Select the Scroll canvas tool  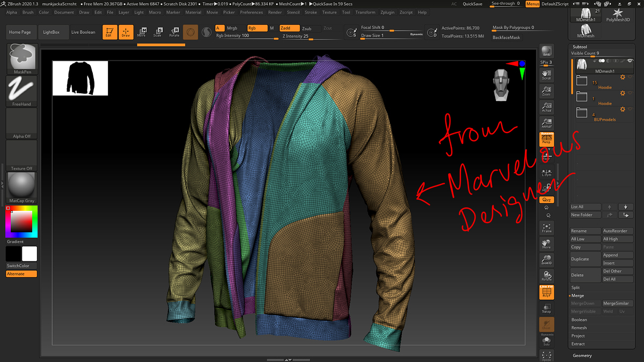(x=546, y=74)
